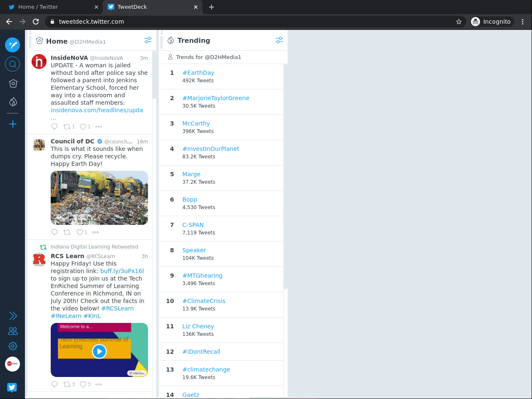The height and width of the screenshot is (399, 532).
Task: Open the search icon in sidebar
Action: pyautogui.click(x=12, y=64)
